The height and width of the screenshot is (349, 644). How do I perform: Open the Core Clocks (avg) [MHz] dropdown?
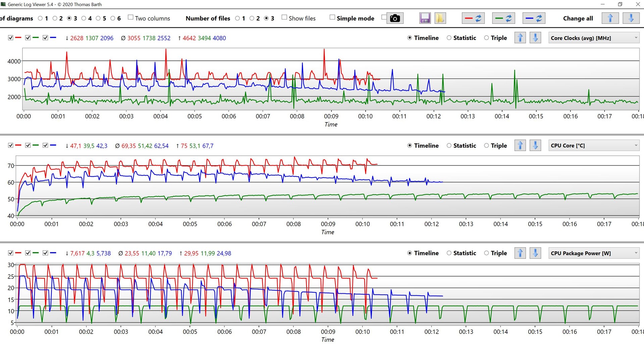pyautogui.click(x=594, y=38)
